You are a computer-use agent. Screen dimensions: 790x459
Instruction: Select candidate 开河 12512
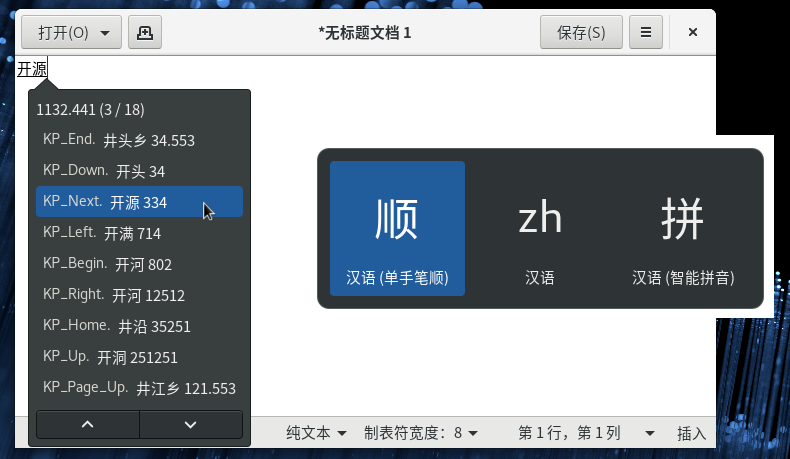[x=140, y=295]
